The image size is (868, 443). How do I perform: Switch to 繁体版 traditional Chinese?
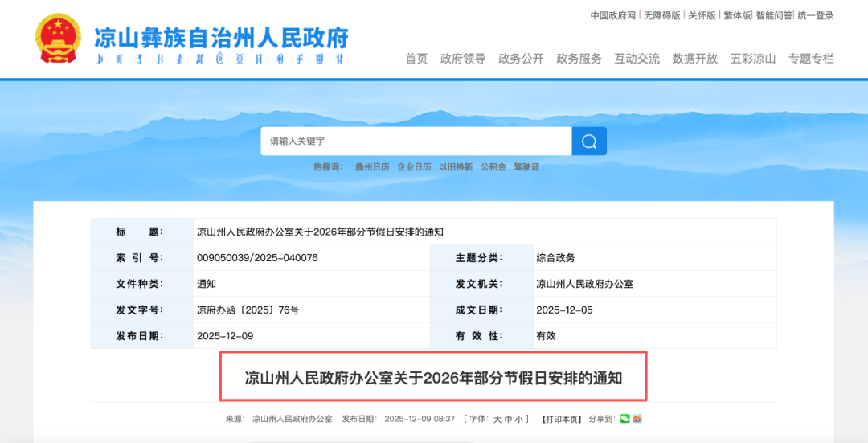tap(737, 15)
